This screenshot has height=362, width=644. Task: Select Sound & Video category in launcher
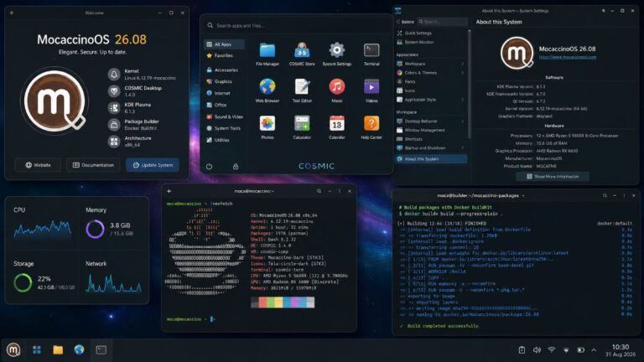tap(225, 117)
